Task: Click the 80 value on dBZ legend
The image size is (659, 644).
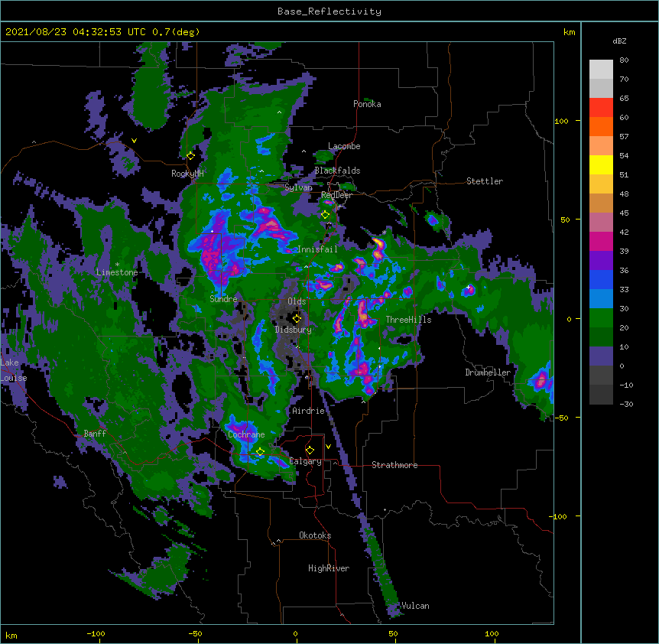Action: click(x=624, y=60)
